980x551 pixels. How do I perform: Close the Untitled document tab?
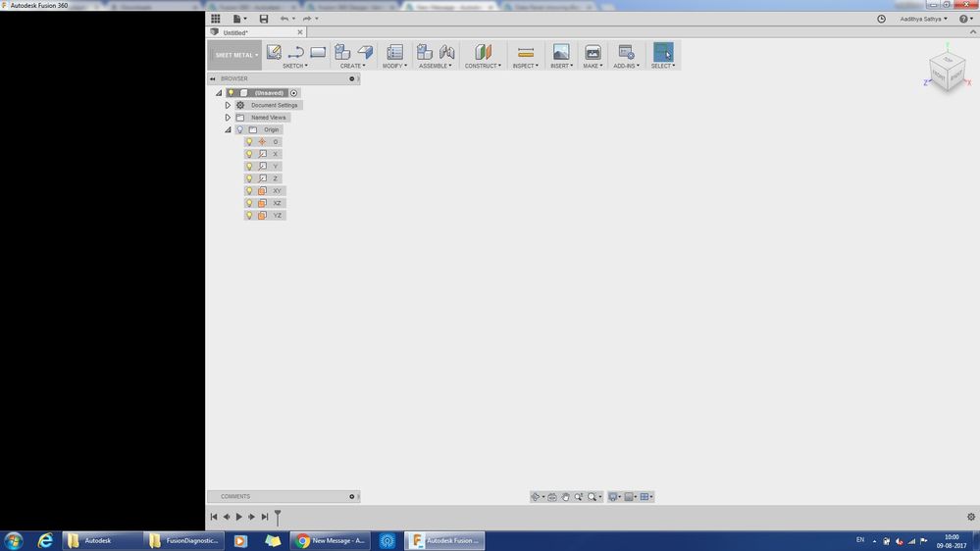[x=300, y=32]
